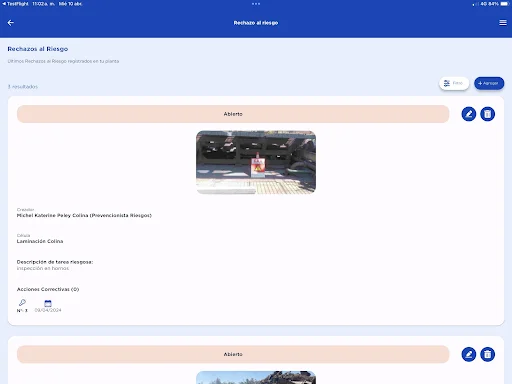Image resolution: width=512 pixels, height=384 pixels.
Task: Select the second Abierto status bar
Action: [x=233, y=354]
